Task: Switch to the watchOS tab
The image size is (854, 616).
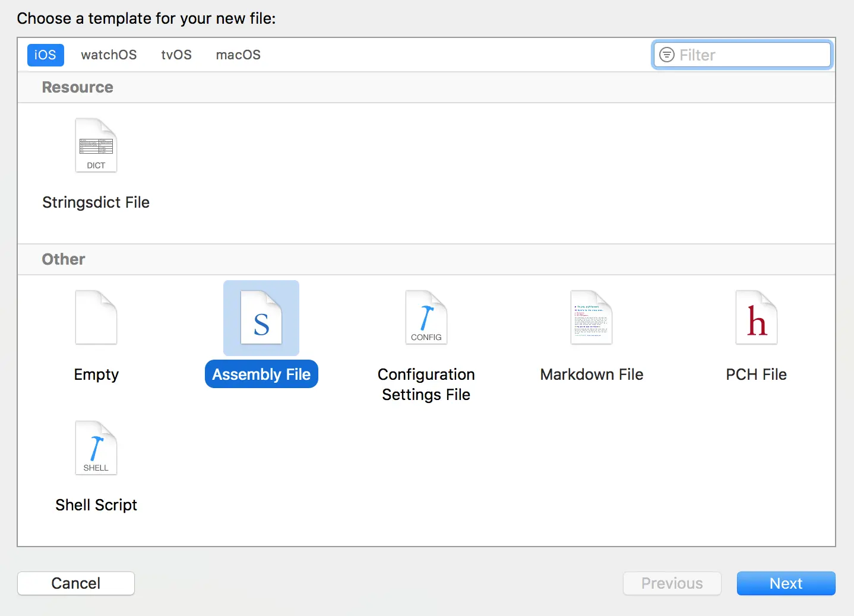Action: point(109,55)
